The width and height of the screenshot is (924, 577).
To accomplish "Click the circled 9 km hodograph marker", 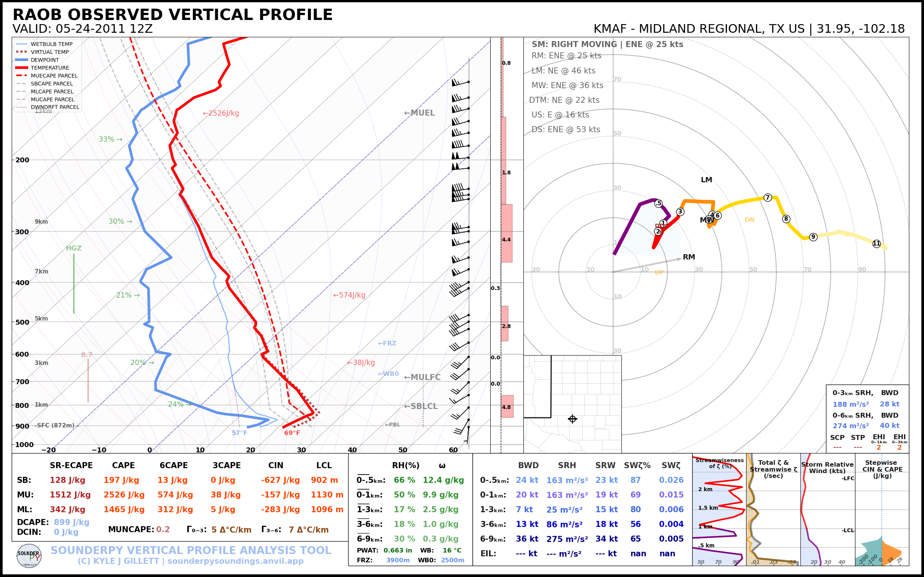I will pos(813,237).
